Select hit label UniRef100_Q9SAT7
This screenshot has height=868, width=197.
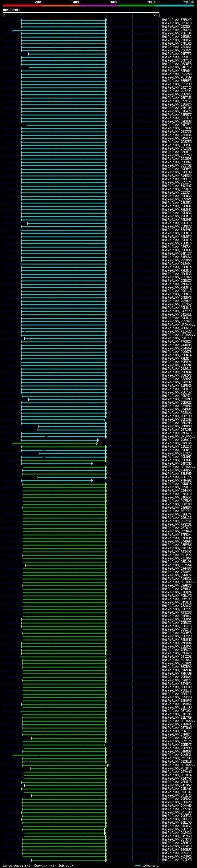(x=177, y=57)
